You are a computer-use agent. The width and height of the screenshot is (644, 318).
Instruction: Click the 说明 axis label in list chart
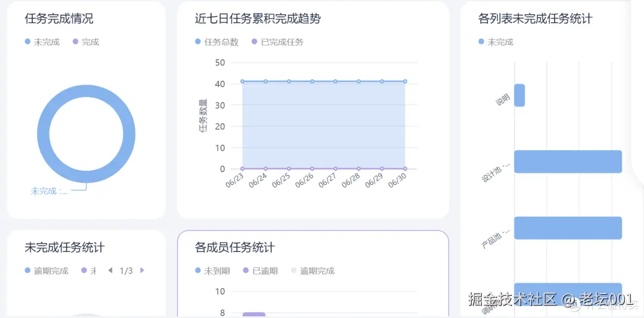(x=503, y=99)
